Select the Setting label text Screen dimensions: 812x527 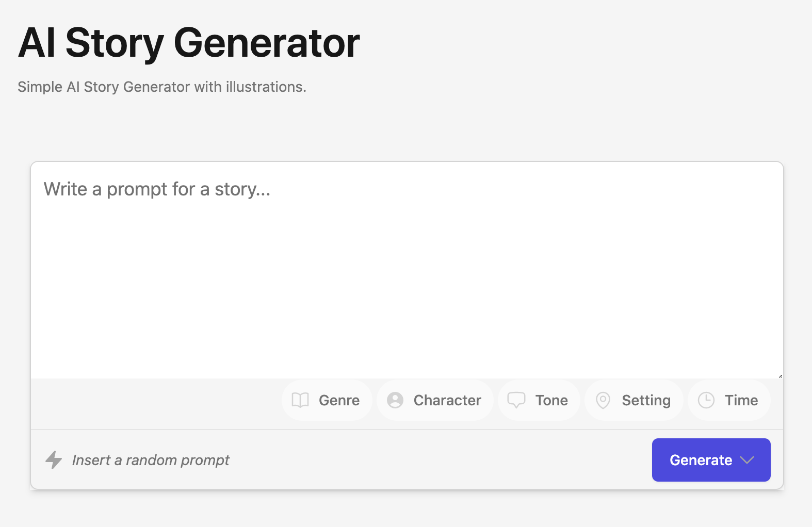point(646,401)
